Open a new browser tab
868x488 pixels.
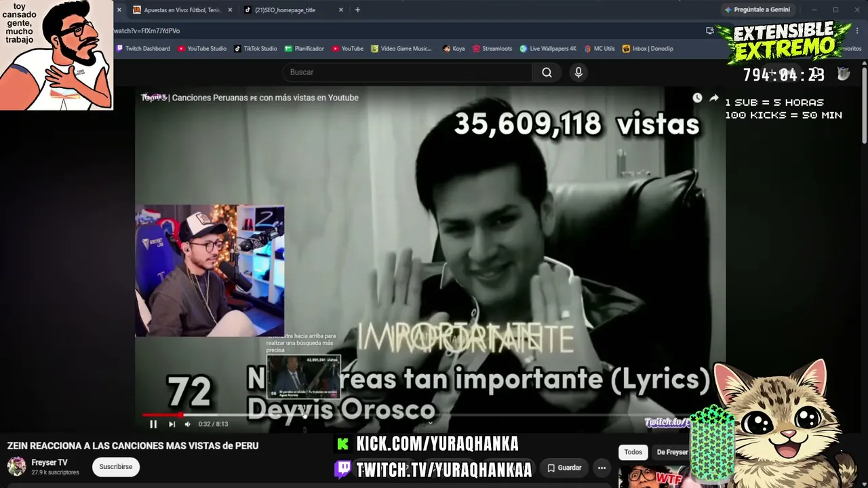[x=357, y=10]
